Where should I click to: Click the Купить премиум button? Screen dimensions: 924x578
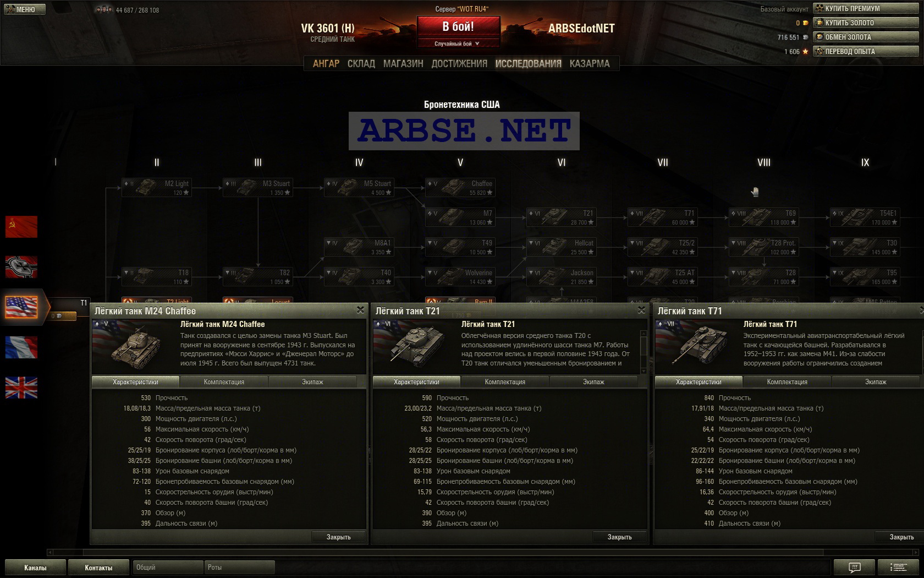866,8
